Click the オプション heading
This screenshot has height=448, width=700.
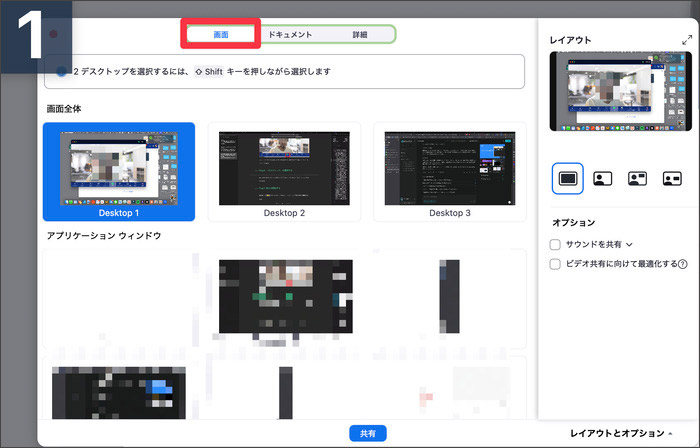pos(574,223)
